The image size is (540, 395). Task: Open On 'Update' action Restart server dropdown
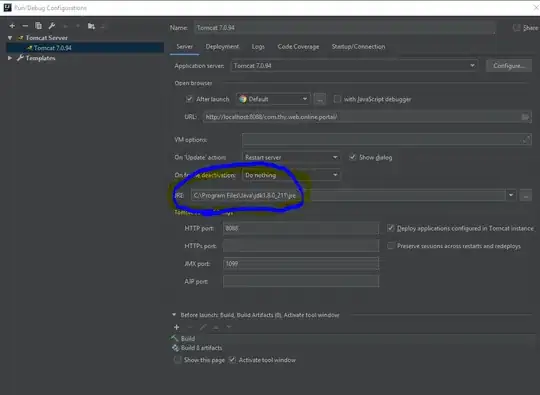tap(291, 157)
